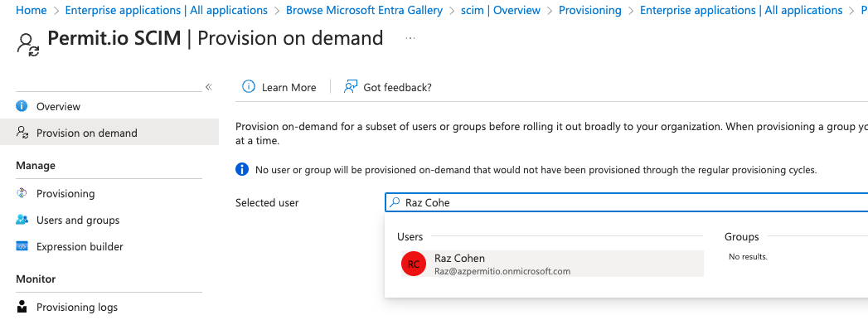The image size is (868, 320).
Task: Click the Got feedback person icon
Action: click(x=351, y=86)
